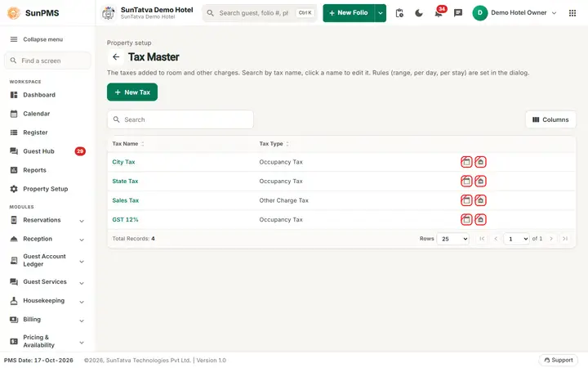The height and width of the screenshot is (368, 588).
Task: Sort by Tax Name column
Action: pyautogui.click(x=128, y=144)
